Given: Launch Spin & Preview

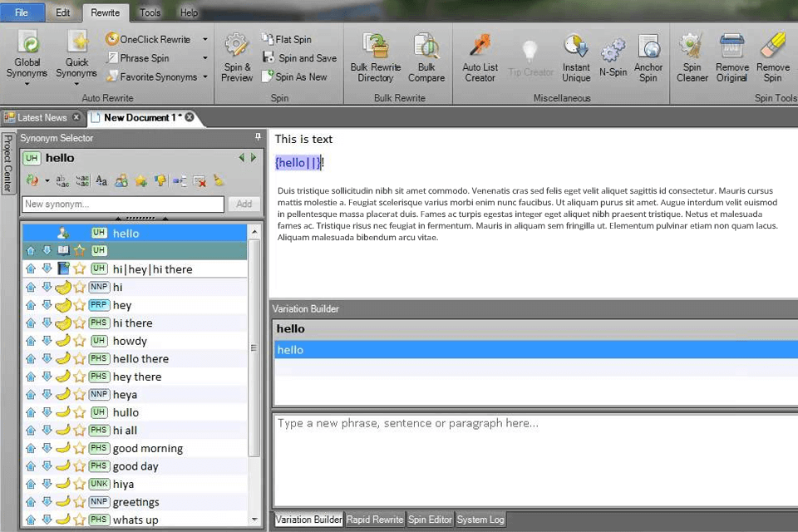Looking at the screenshot, I should (x=237, y=57).
